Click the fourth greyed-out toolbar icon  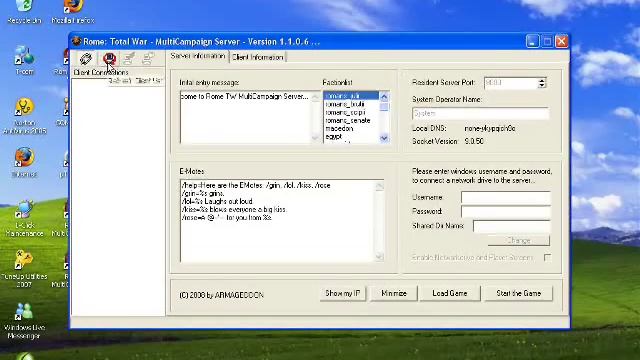pos(148,59)
